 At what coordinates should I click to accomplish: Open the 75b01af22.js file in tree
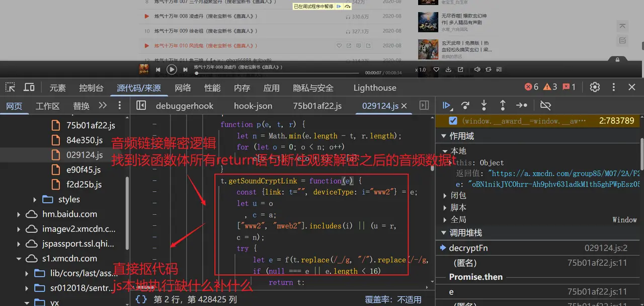[x=91, y=125]
